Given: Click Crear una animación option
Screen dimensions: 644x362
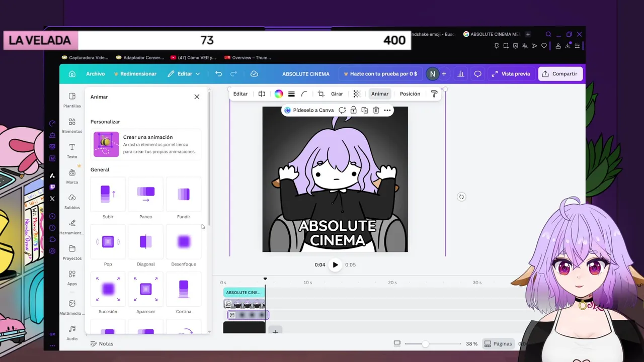Looking at the screenshot, I should coord(146,144).
